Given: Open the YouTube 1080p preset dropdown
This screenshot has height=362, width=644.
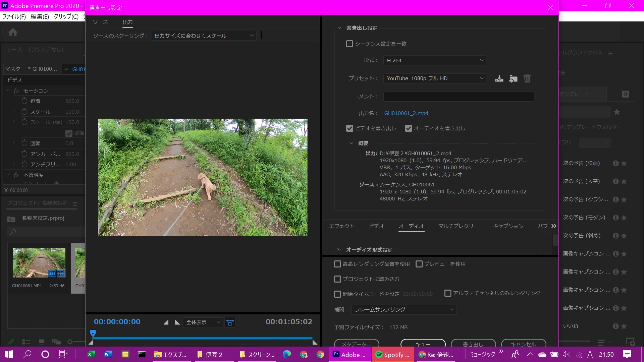Looking at the screenshot, I should [x=435, y=78].
